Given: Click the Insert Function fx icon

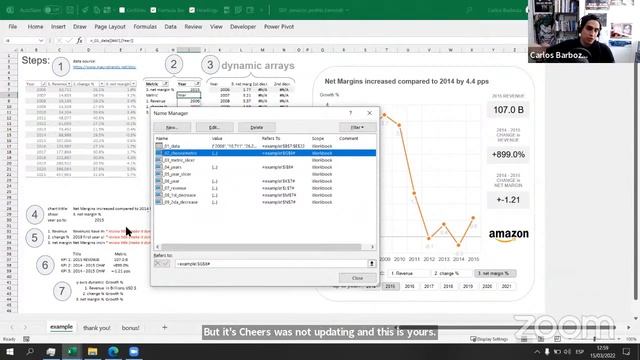Looking at the screenshot, I should 80,40.
